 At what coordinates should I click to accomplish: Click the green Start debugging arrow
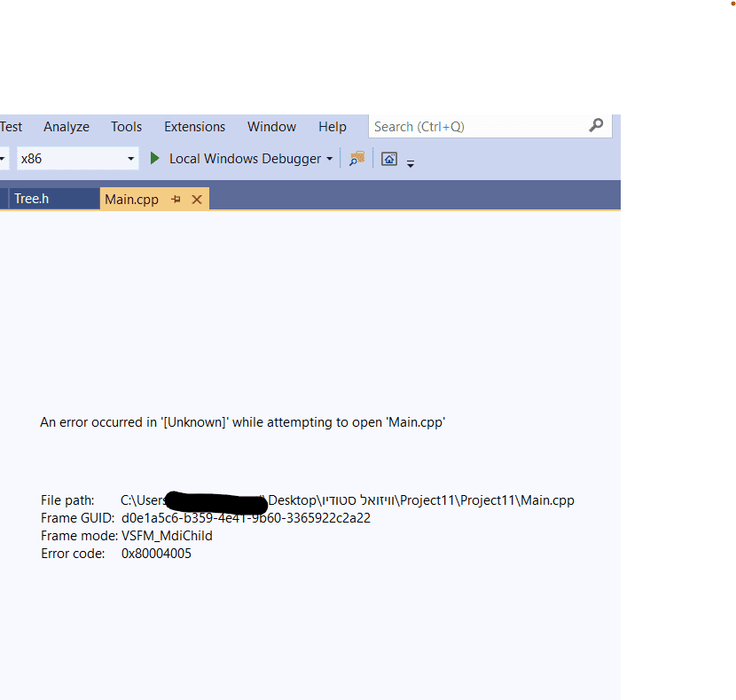click(x=154, y=158)
